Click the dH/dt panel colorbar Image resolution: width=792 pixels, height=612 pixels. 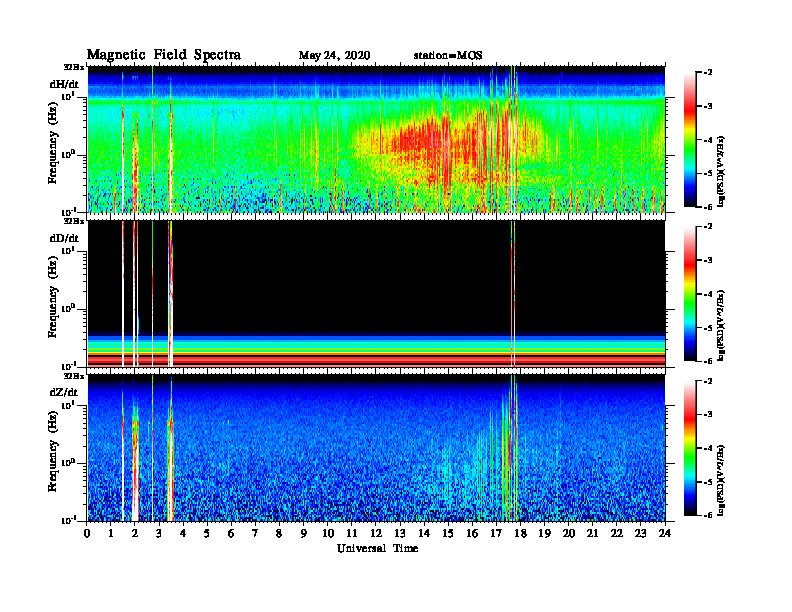(689, 139)
